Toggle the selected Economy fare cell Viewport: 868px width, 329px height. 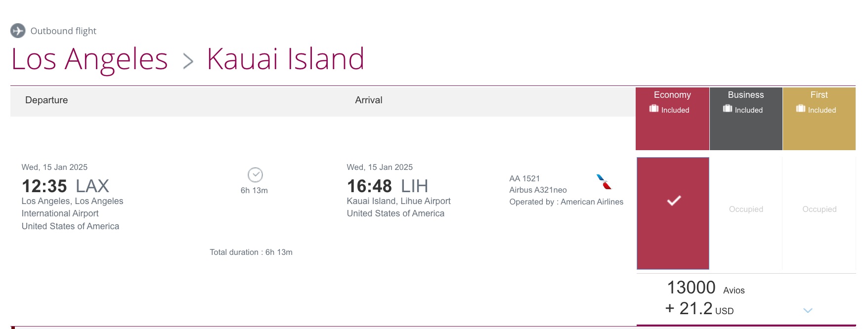[x=672, y=213]
